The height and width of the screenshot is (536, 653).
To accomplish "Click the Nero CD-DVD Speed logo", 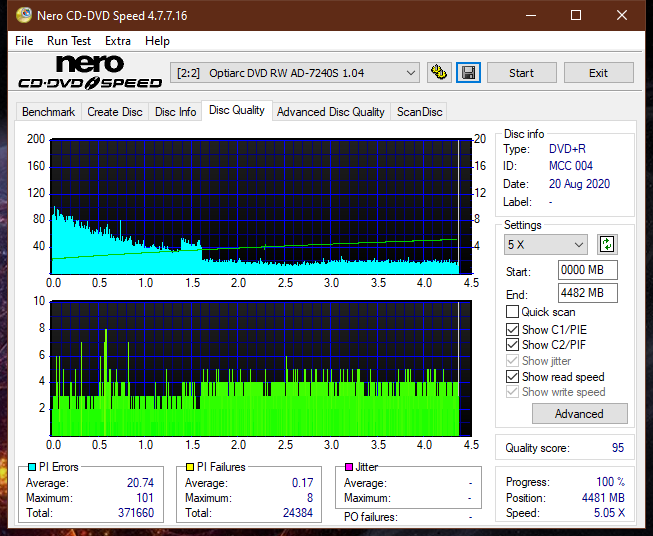I will (90, 73).
